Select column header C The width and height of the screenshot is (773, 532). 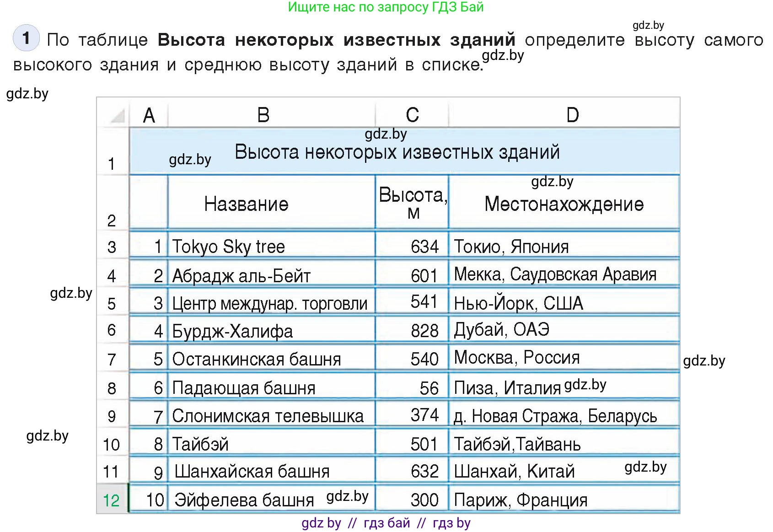point(411,114)
